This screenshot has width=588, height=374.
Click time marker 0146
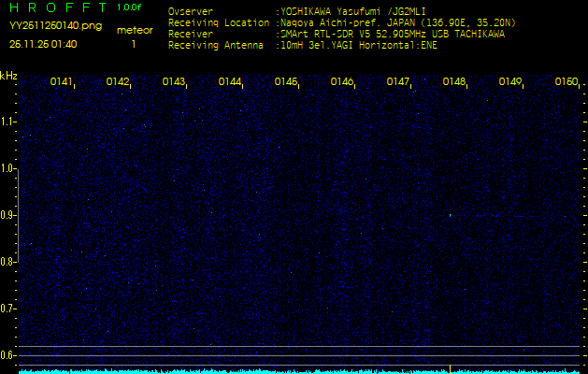(x=341, y=81)
